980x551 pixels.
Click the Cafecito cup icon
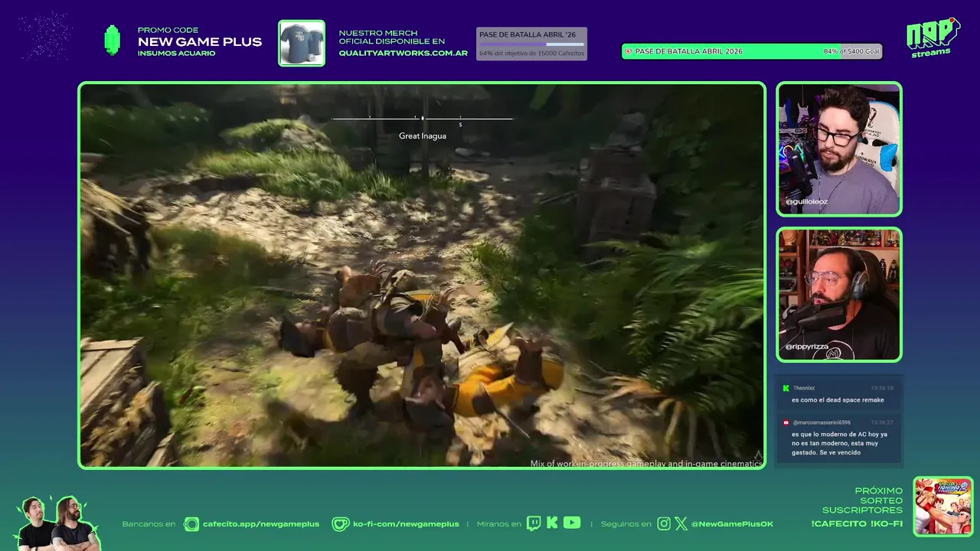pyautogui.click(x=191, y=523)
